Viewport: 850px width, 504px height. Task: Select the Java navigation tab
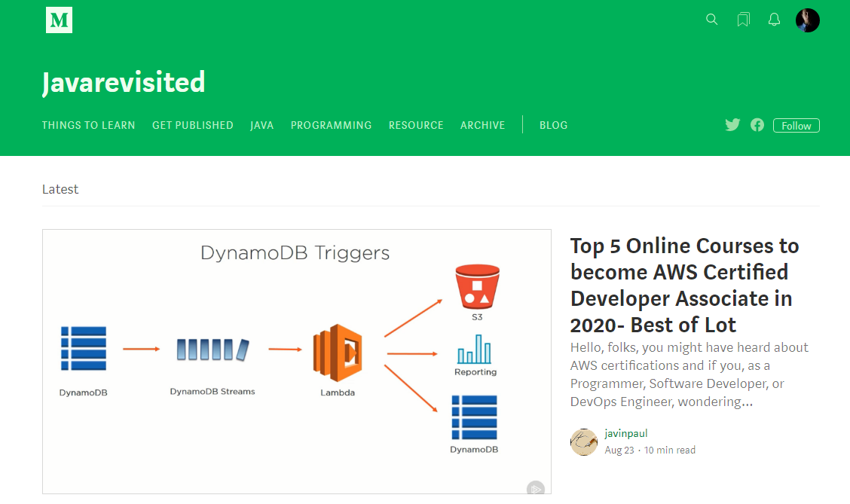pyautogui.click(x=261, y=125)
